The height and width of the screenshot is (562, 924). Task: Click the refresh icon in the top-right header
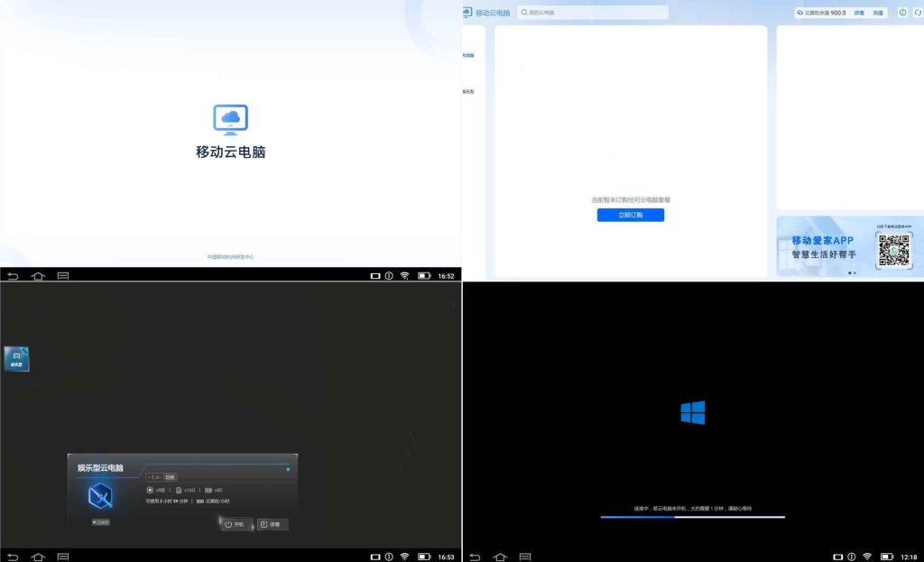pos(918,13)
